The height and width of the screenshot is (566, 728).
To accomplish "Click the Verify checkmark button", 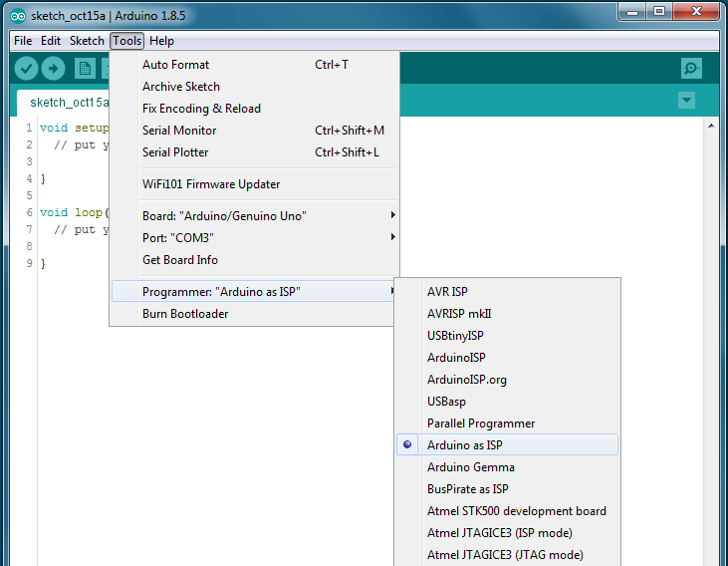I will click(x=26, y=69).
